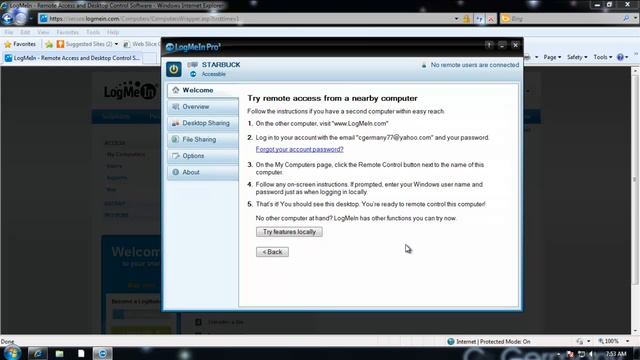The width and height of the screenshot is (640, 360).
Task: Open the Safety menu dropdown
Action: click(577, 57)
